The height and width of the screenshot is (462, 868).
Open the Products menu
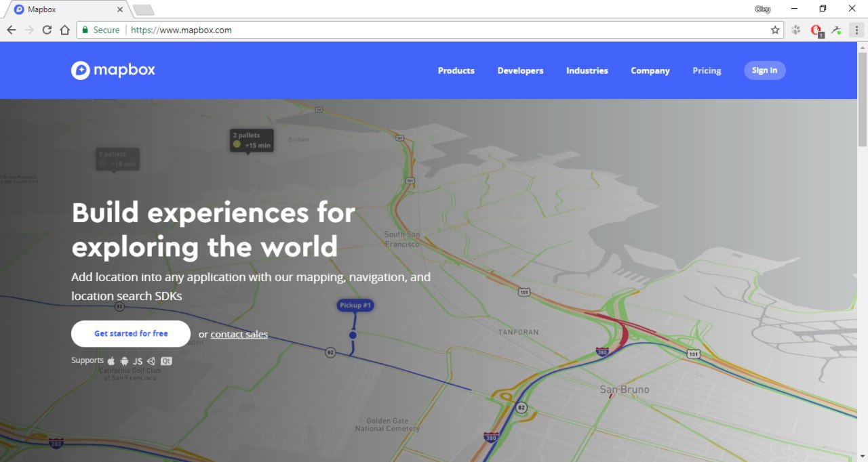tap(456, 70)
